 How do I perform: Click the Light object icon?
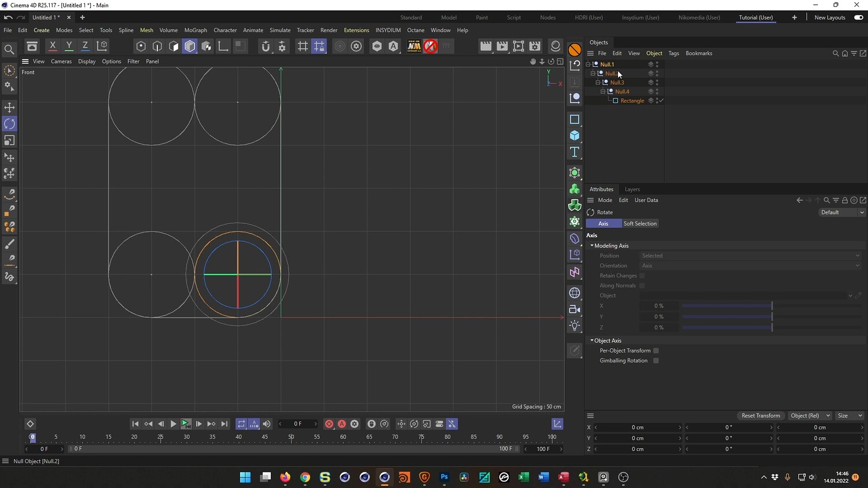pyautogui.click(x=574, y=326)
